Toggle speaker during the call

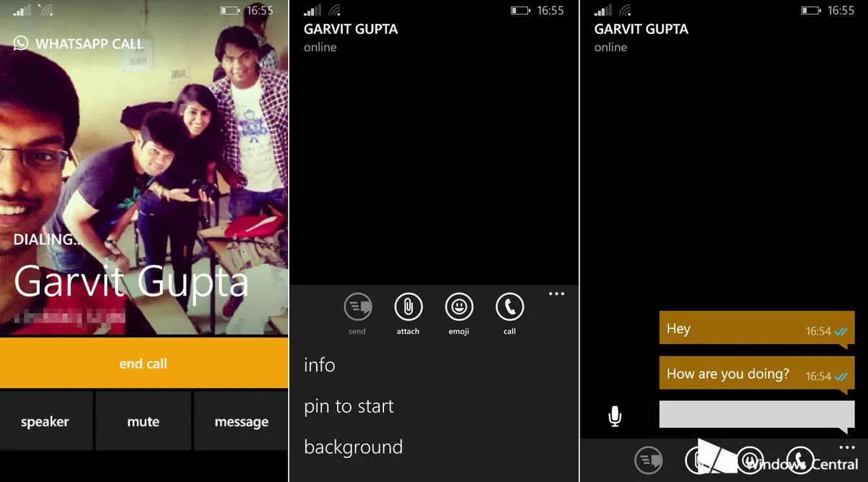pyautogui.click(x=46, y=421)
